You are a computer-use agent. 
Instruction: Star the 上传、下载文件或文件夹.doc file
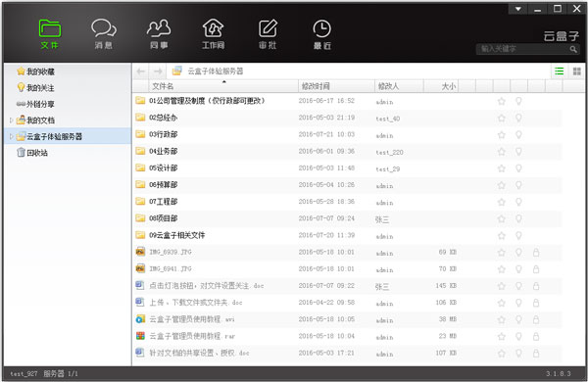(502, 303)
